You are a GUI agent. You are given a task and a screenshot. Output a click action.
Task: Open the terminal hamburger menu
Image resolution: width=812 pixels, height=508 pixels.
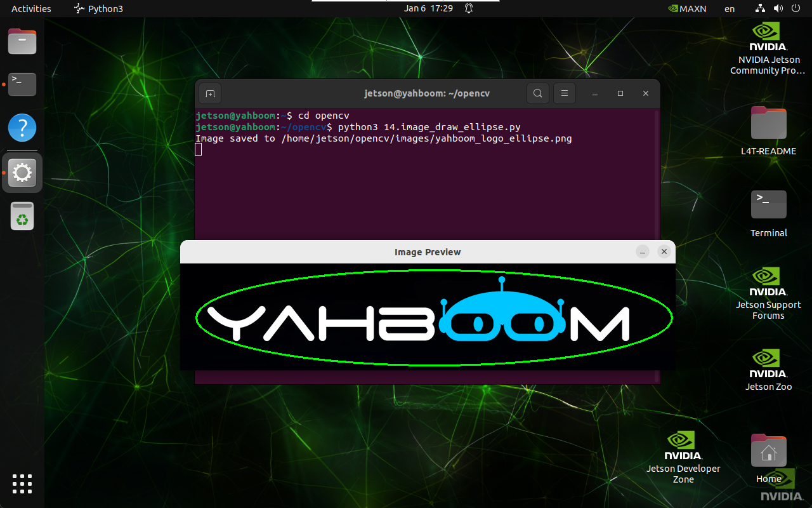pos(564,93)
